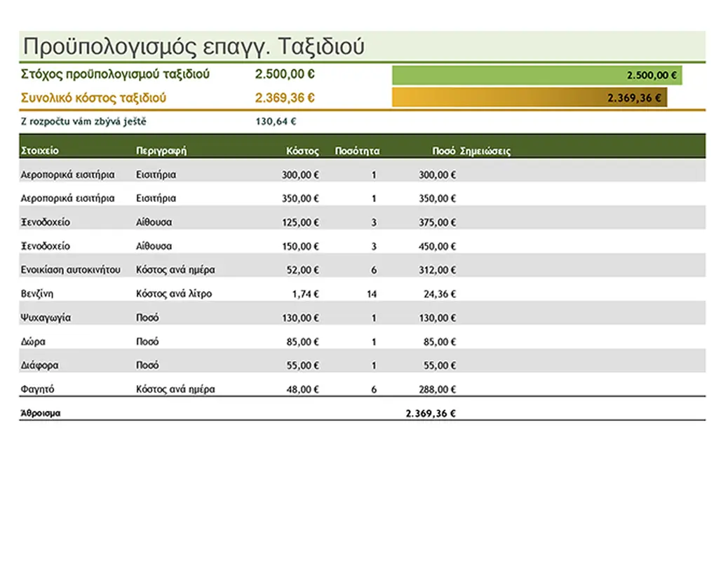The width and height of the screenshot is (728, 561).
Task: Click the 'Περιγραφή' column header
Action: tap(161, 151)
